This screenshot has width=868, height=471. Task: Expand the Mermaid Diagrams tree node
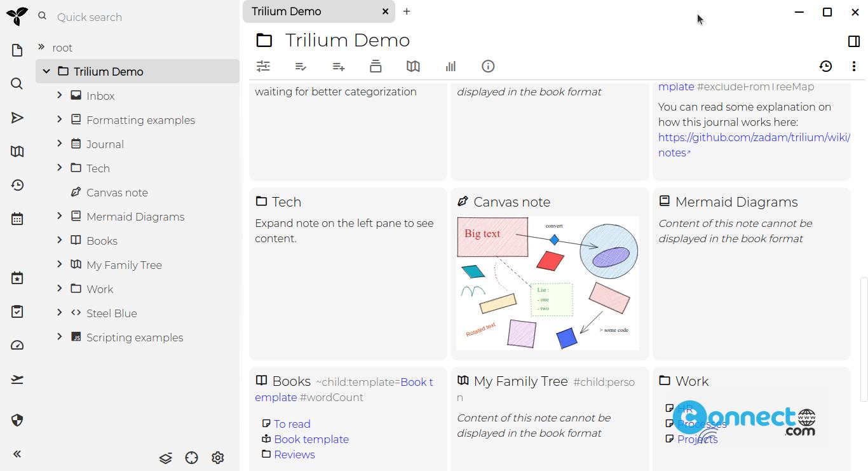[59, 215]
